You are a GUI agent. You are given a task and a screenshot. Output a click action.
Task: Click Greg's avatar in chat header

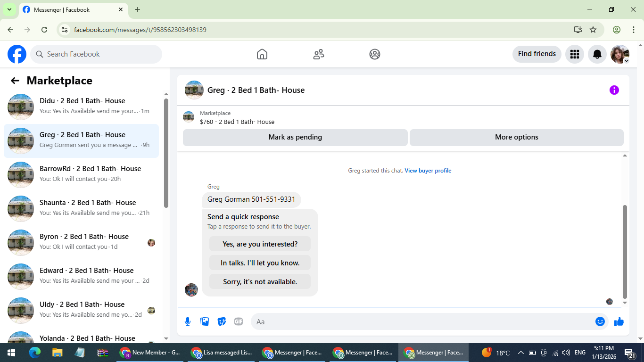[194, 90]
